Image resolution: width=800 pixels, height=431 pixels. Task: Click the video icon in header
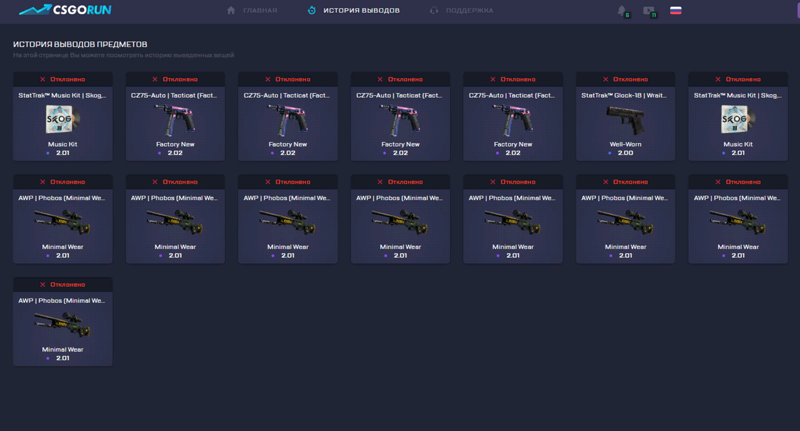(x=649, y=11)
